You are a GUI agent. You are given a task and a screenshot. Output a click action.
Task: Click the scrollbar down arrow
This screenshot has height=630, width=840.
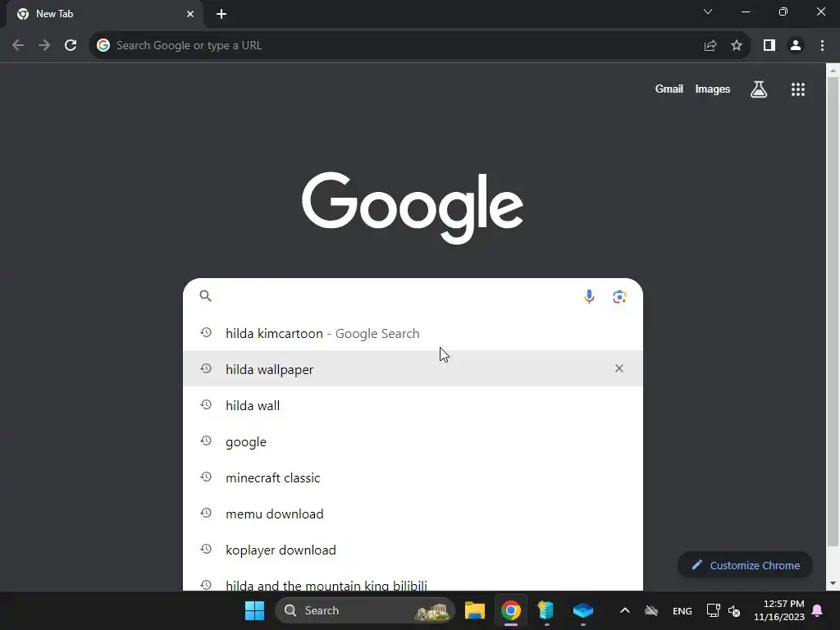point(833,583)
